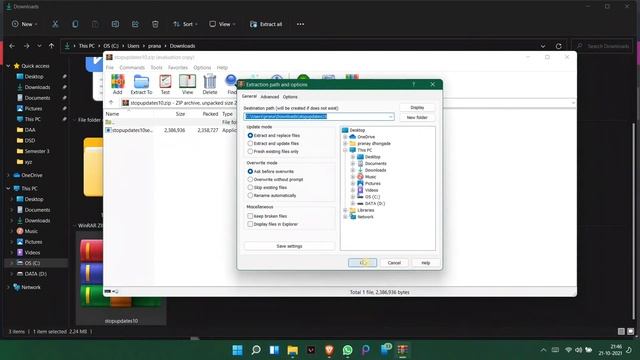Click Copy icon in Explorer toolbar

click(75, 24)
